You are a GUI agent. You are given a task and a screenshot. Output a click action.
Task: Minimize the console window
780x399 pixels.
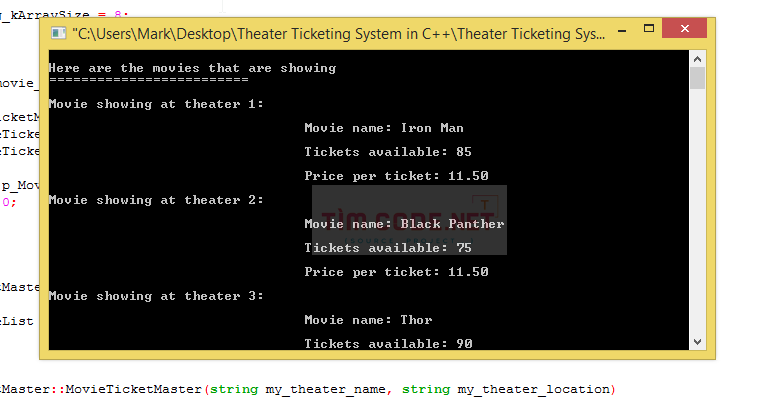pyautogui.click(x=622, y=31)
